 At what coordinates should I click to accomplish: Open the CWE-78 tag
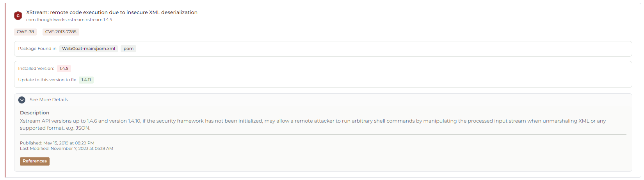[25, 32]
